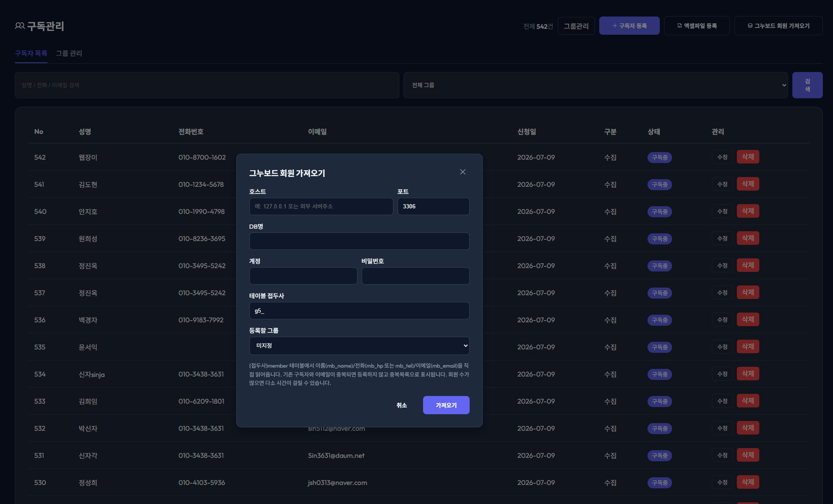Click the database icon on 그누보드 회원 가져오기
The width and height of the screenshot is (833, 504).
point(750,26)
